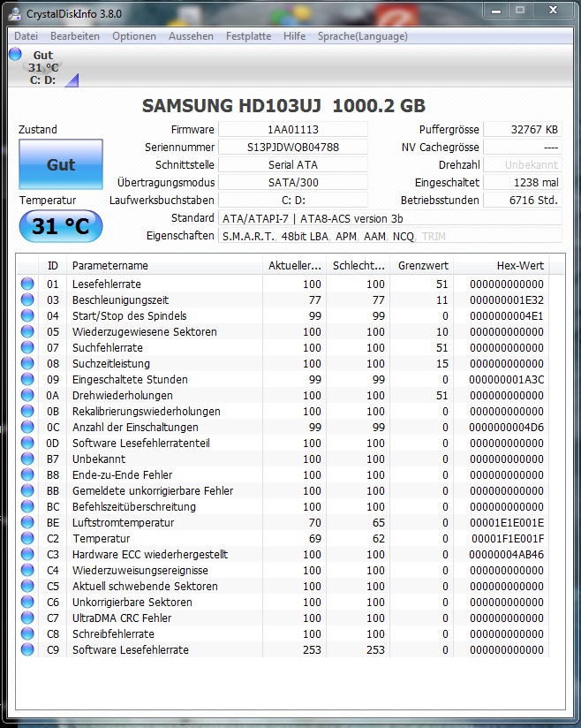Click the Übertragungsmodus field SATA/300
This screenshot has height=728, width=581.
[293, 182]
